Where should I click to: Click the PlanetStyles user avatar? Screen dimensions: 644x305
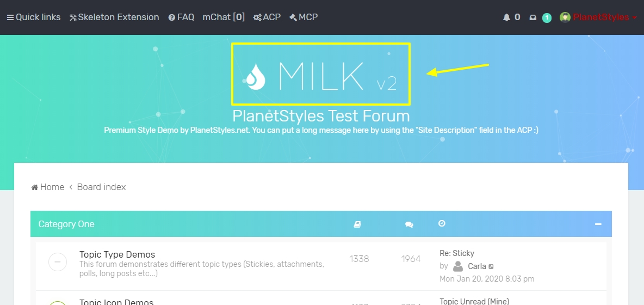coord(565,17)
